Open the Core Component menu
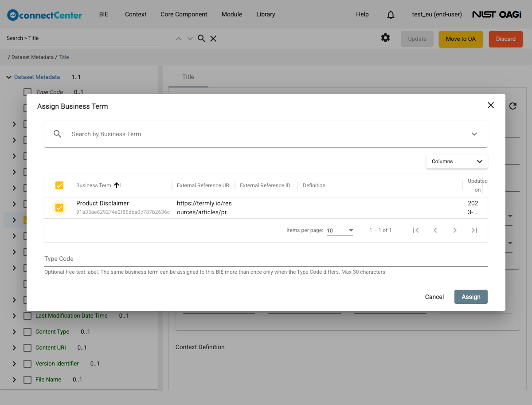Image resolution: width=532 pixels, height=405 pixels. (184, 14)
